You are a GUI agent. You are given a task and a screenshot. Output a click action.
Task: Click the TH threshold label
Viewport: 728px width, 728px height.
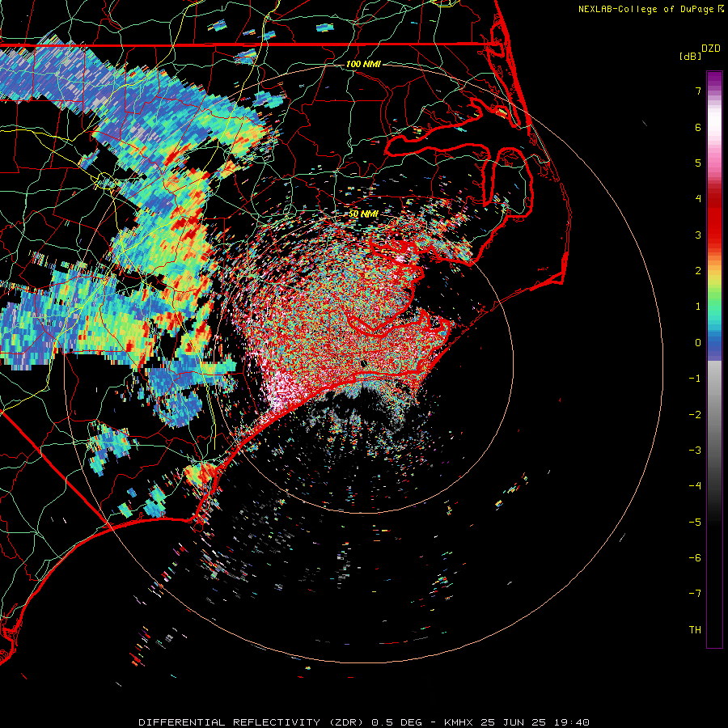[x=695, y=630]
